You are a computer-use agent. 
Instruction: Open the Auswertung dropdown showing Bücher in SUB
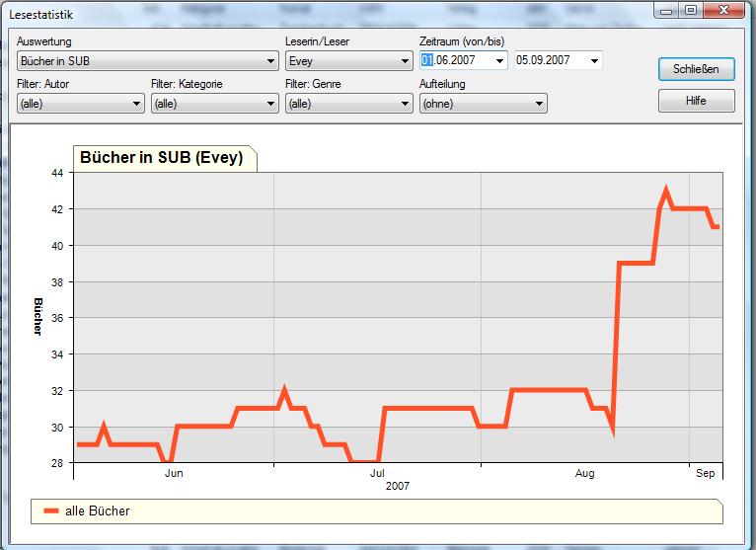point(271,61)
